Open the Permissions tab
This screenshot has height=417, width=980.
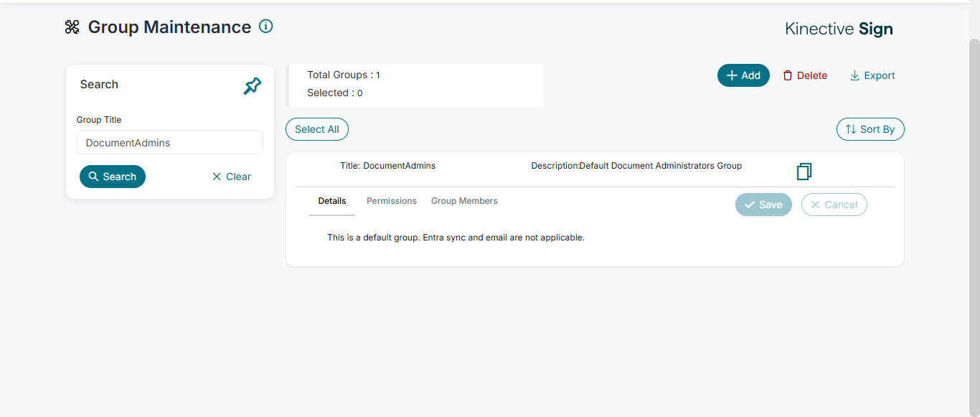(392, 201)
